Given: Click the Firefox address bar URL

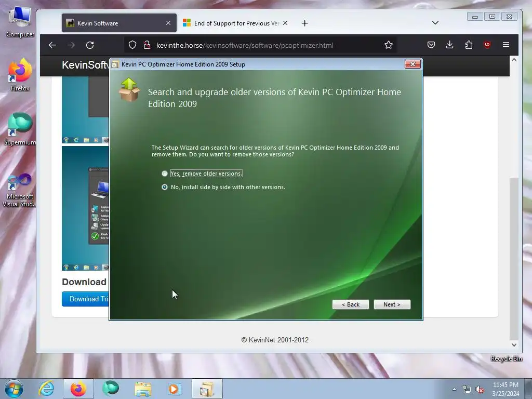Looking at the screenshot, I should 245,45.
